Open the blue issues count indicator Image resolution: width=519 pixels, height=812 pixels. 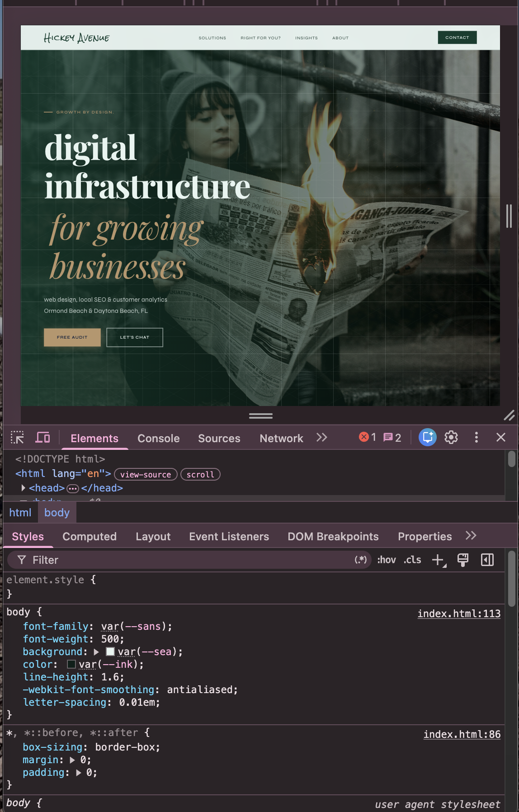pyautogui.click(x=392, y=437)
